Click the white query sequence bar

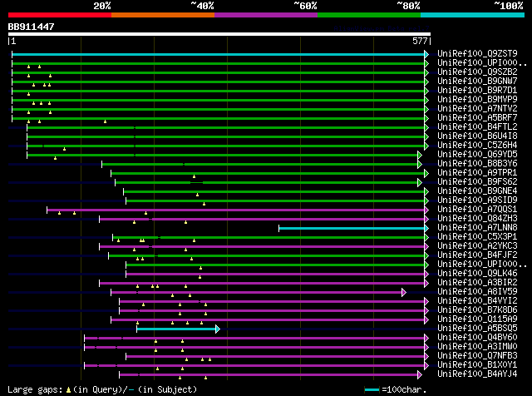click(219, 34)
